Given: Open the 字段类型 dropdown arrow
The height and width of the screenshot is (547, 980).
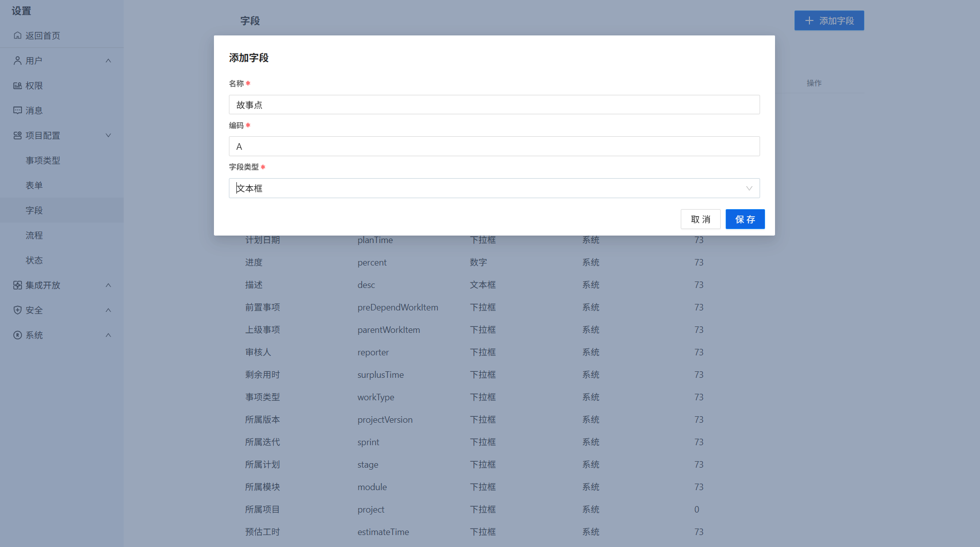Looking at the screenshot, I should pyautogui.click(x=749, y=188).
